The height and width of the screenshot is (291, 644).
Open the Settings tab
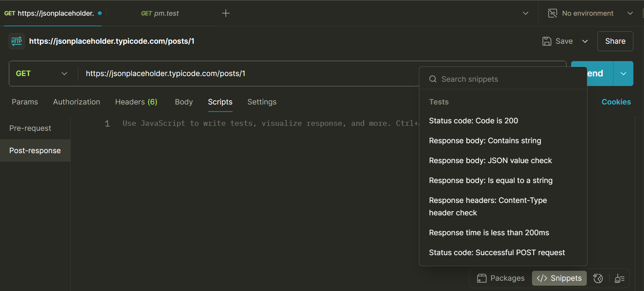coord(262,102)
